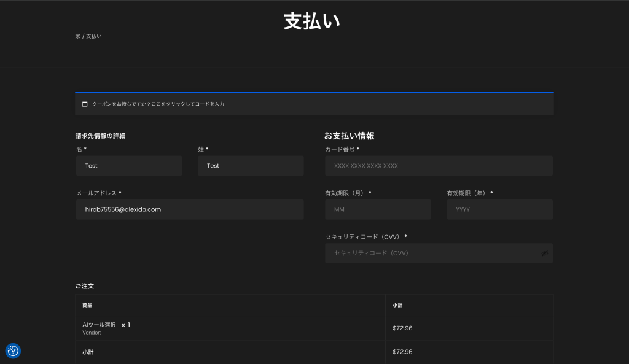Click the お支払い情報 section heading
Screen dimensions: 629x364
(349, 136)
